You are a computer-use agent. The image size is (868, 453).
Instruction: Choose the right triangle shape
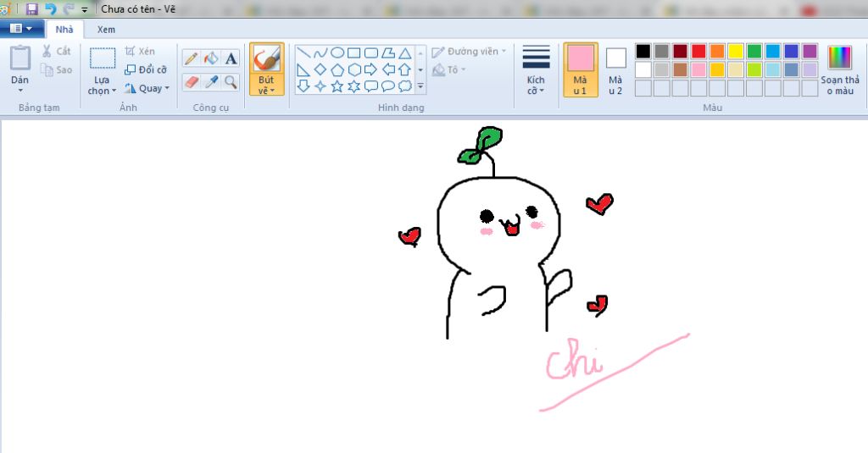coord(303,69)
